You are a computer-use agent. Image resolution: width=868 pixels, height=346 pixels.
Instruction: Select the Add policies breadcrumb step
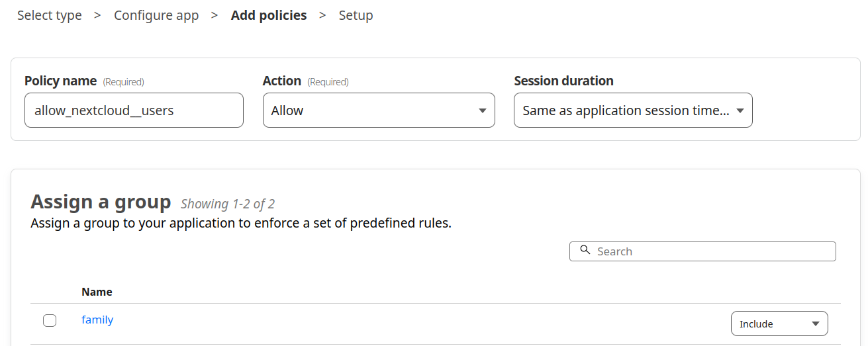(x=269, y=15)
